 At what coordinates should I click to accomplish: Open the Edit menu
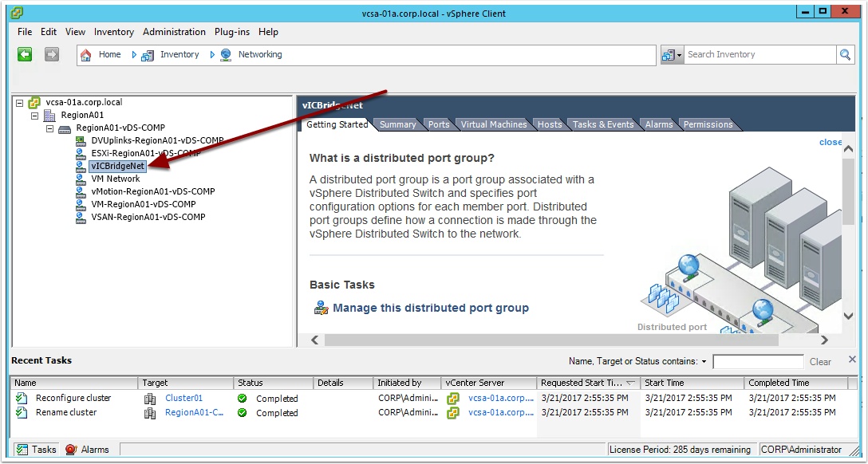[49, 32]
